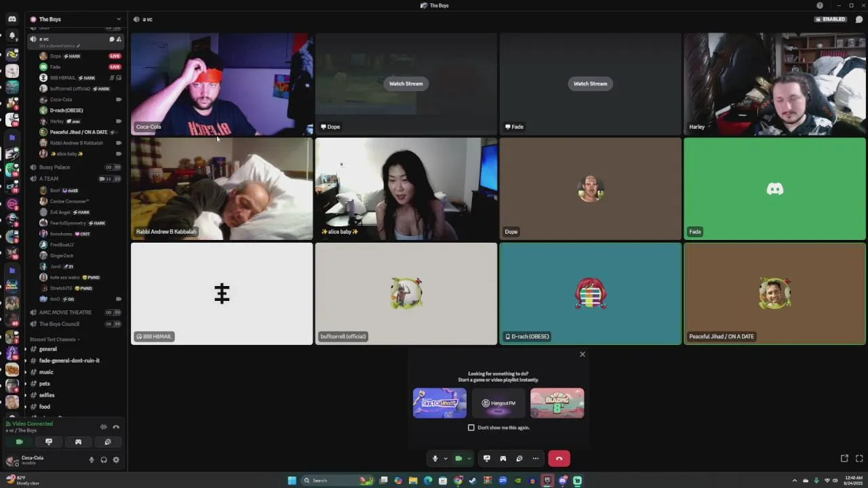Open more options in call controls
The height and width of the screenshot is (488, 868).
536,458
